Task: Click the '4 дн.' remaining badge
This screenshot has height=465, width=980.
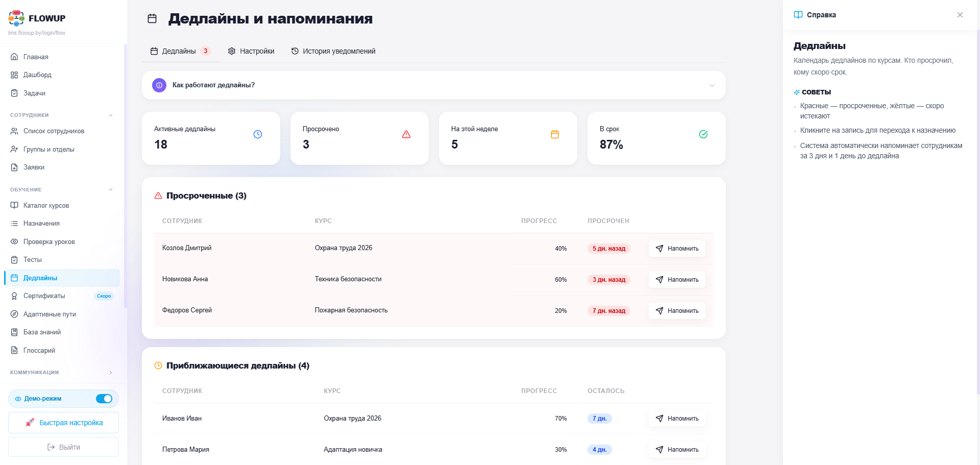Action: click(600, 450)
